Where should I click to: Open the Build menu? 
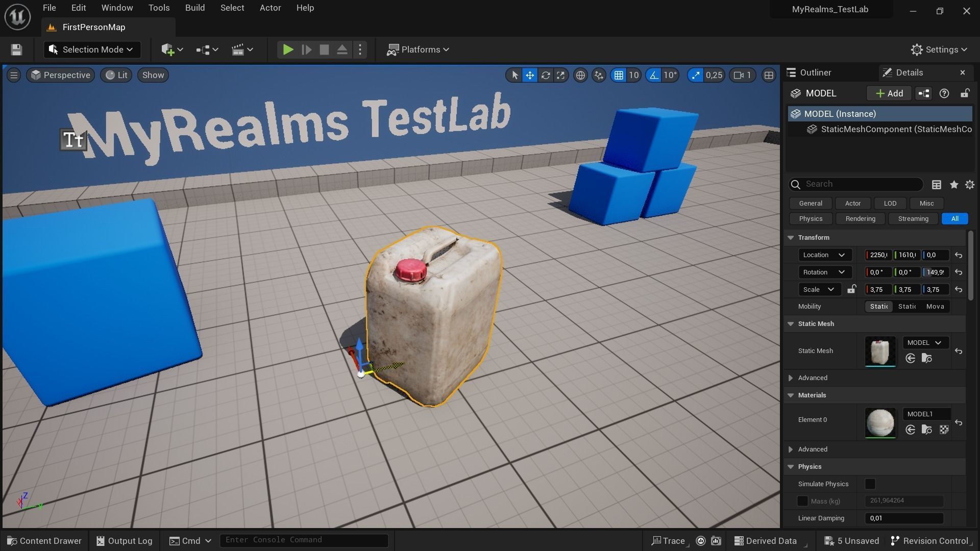[x=194, y=8]
